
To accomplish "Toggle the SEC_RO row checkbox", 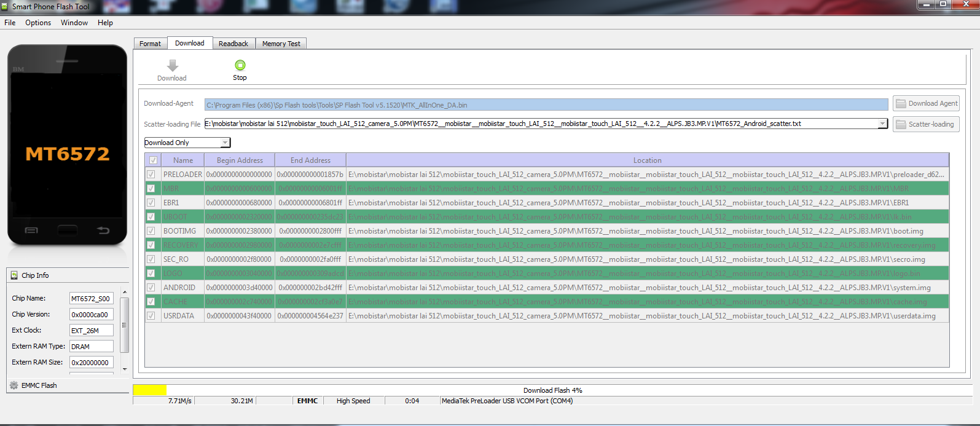I will point(151,259).
